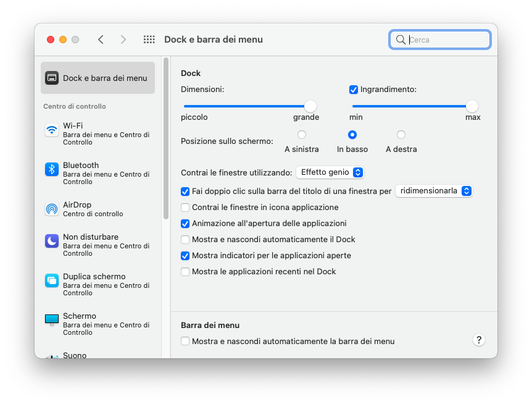Enable Mostra e nascondi automaticamente il Dock

coord(185,240)
